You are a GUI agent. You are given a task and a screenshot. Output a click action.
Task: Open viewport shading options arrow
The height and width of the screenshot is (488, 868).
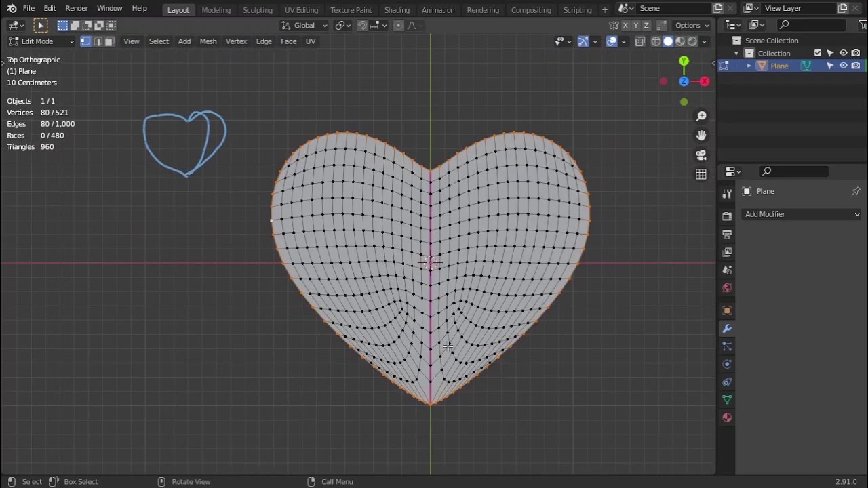point(705,41)
